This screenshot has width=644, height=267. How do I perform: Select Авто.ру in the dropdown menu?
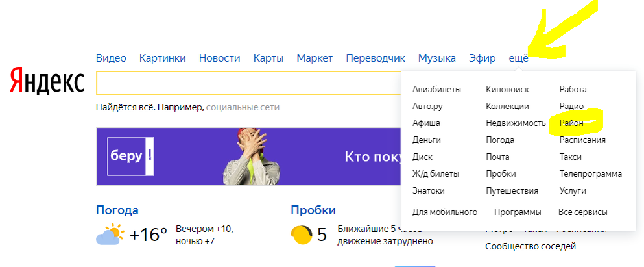point(427,106)
